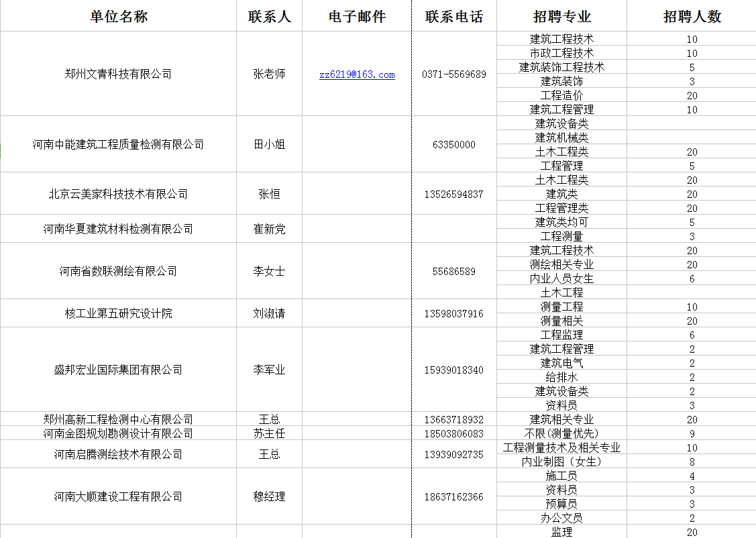Select the 郑州文青科技有限公司 cell
Image resolution: width=756 pixels, height=538 pixels.
(118, 74)
